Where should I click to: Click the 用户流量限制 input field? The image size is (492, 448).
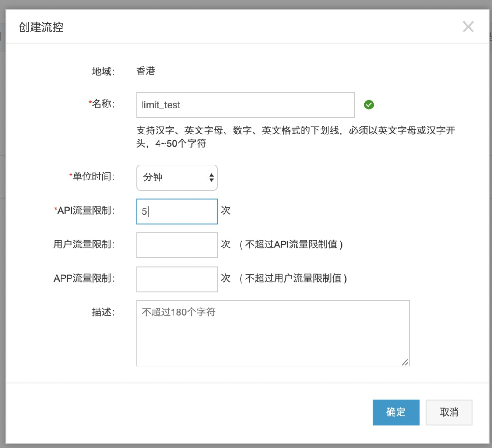click(x=177, y=245)
